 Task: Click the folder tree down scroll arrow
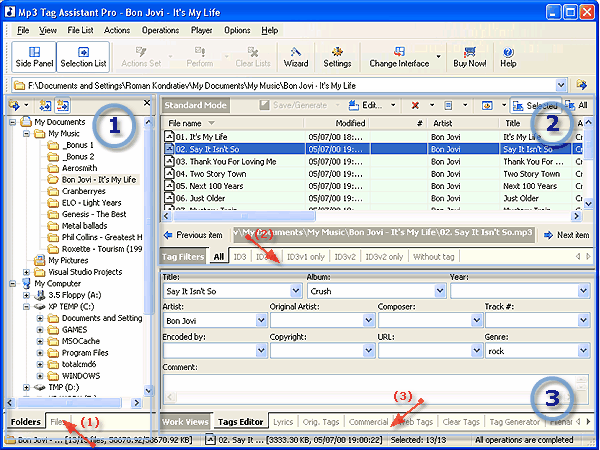tap(148, 391)
